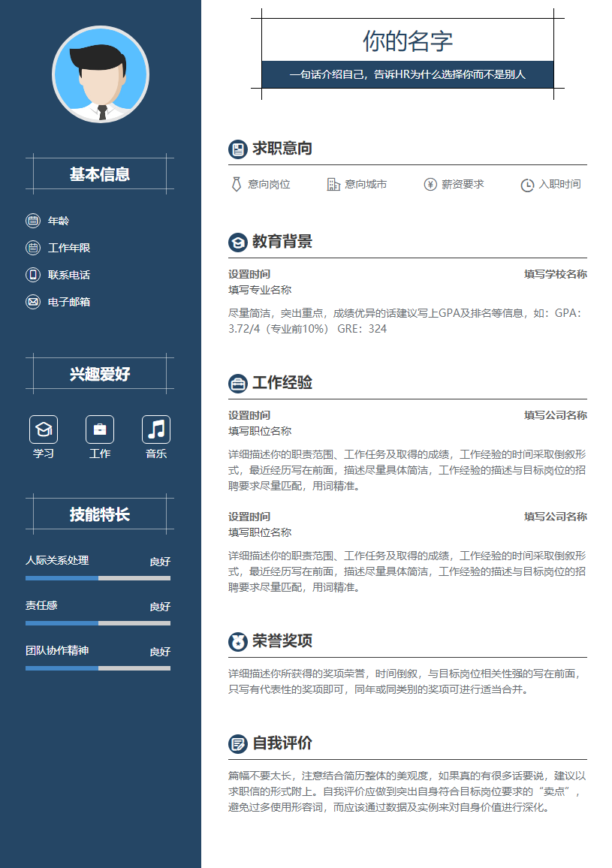This screenshot has width=612, height=868.
Task: Click 填写学校名称 in education section
Action: (556, 274)
